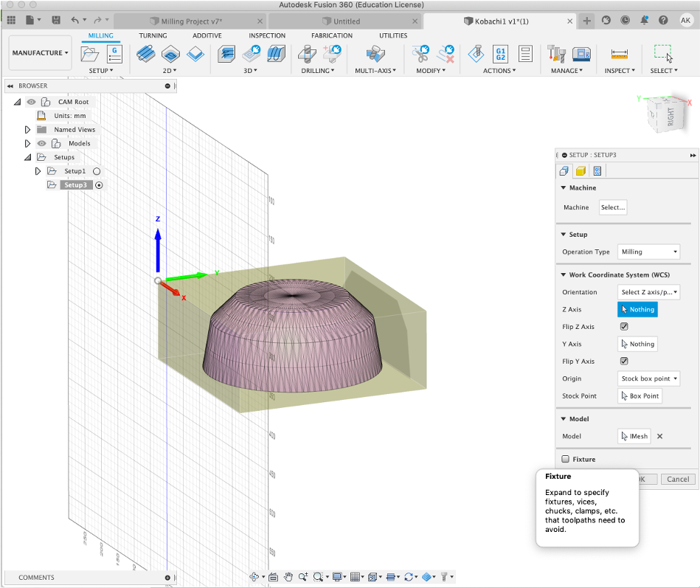Click the Measure tool in Inspect group
The image size is (700, 588).
tap(619, 54)
